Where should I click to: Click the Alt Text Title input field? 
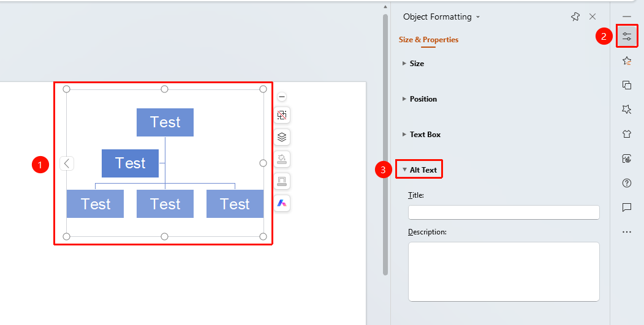click(504, 212)
